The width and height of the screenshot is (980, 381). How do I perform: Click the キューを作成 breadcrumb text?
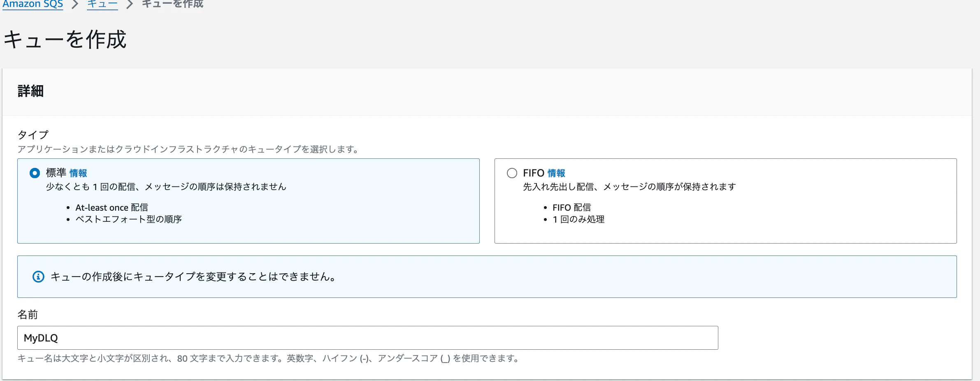point(172,4)
